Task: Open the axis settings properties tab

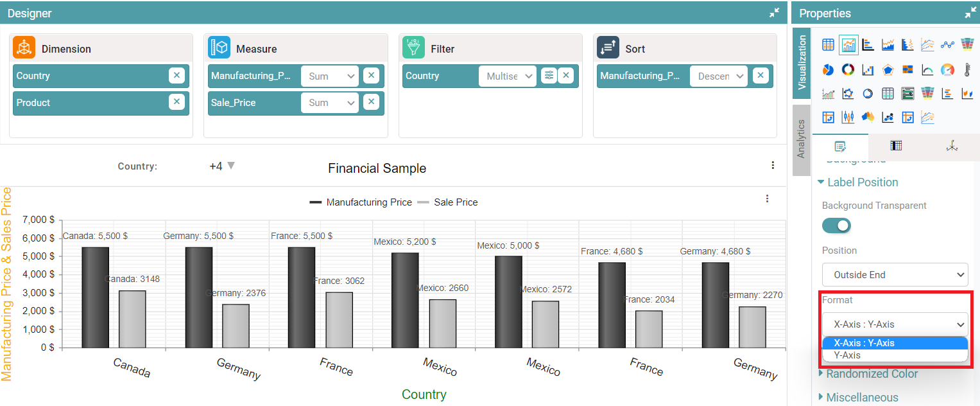Action: tap(952, 146)
